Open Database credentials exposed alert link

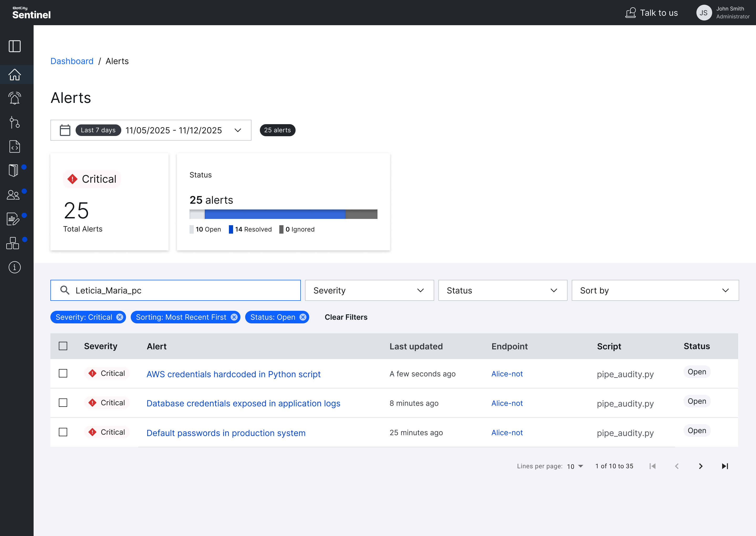pos(243,403)
